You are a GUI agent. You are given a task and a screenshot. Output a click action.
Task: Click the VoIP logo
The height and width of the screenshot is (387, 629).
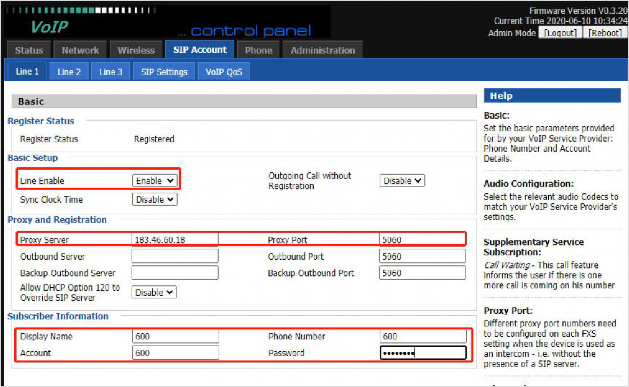pos(49,27)
